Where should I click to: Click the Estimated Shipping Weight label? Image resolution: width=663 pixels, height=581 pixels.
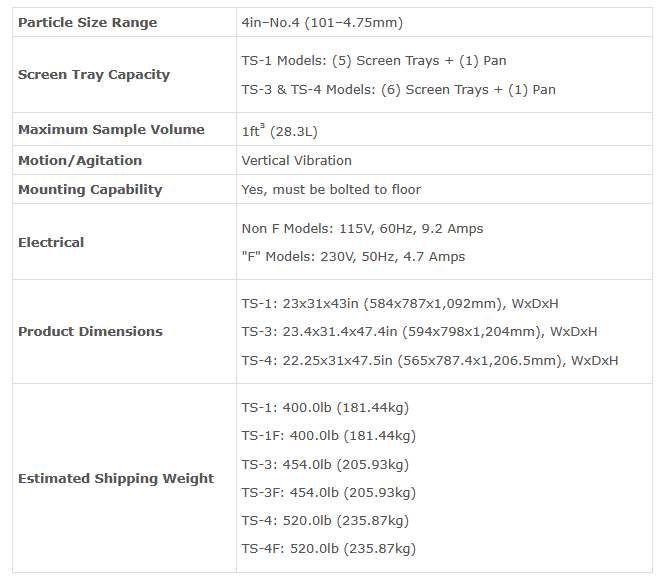pos(116,478)
